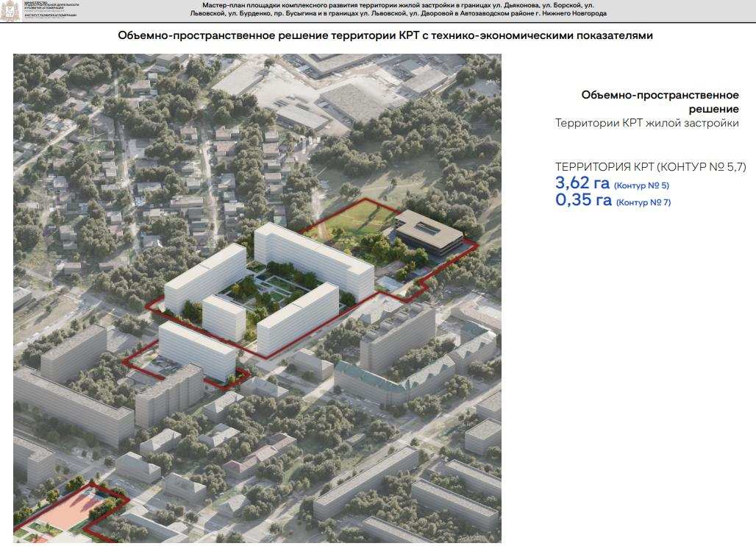Image resolution: width=756 pixels, height=546 pixels.
Task: Click the ministry name text beside the logo
Action: click(x=43, y=6)
